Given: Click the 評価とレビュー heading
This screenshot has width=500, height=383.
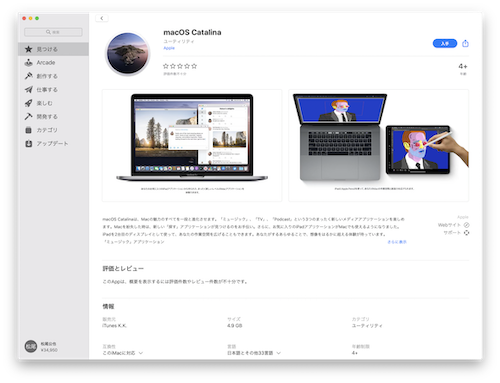Looking at the screenshot, I should pyautogui.click(x=123, y=269).
